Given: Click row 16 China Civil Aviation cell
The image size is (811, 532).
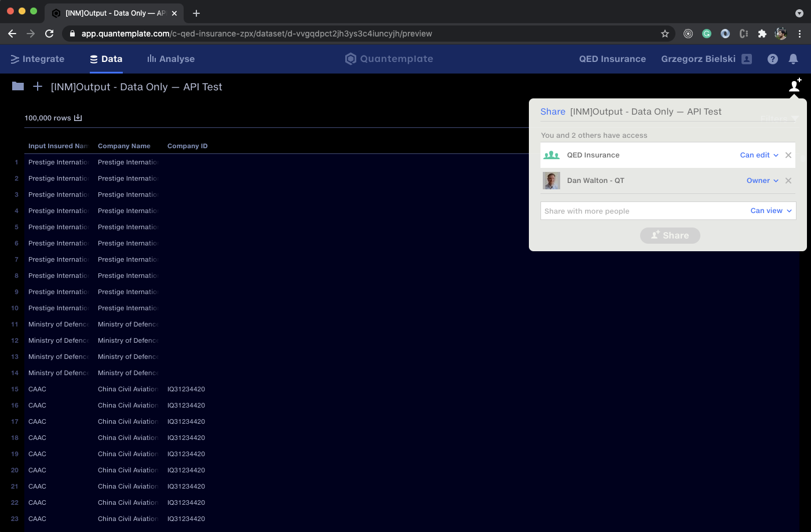Looking at the screenshot, I should click(x=127, y=405).
